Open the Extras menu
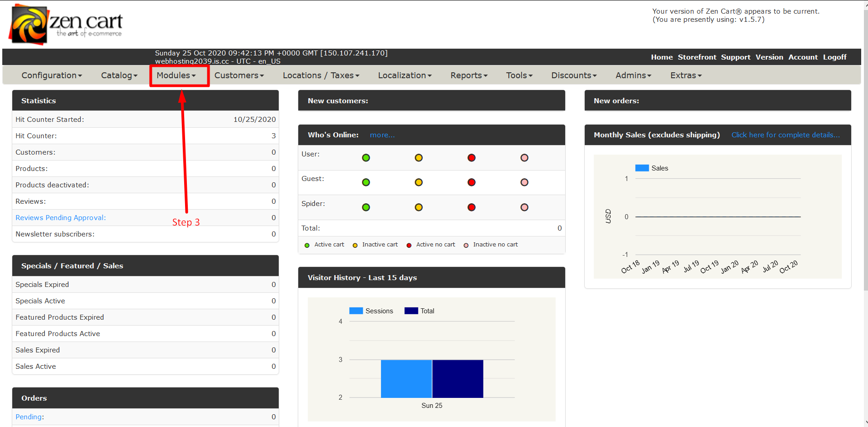 point(686,75)
